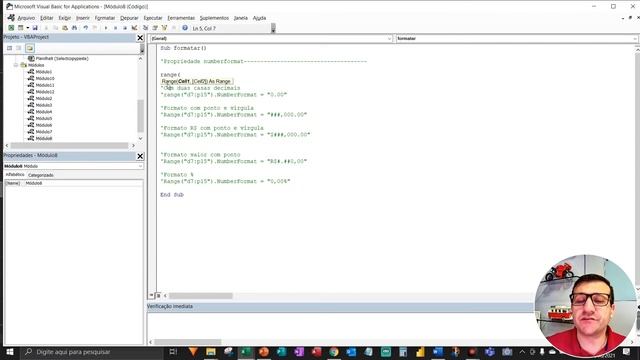Open Properties Window toolbar icon
This screenshot has width=640, height=360.
(155, 28)
